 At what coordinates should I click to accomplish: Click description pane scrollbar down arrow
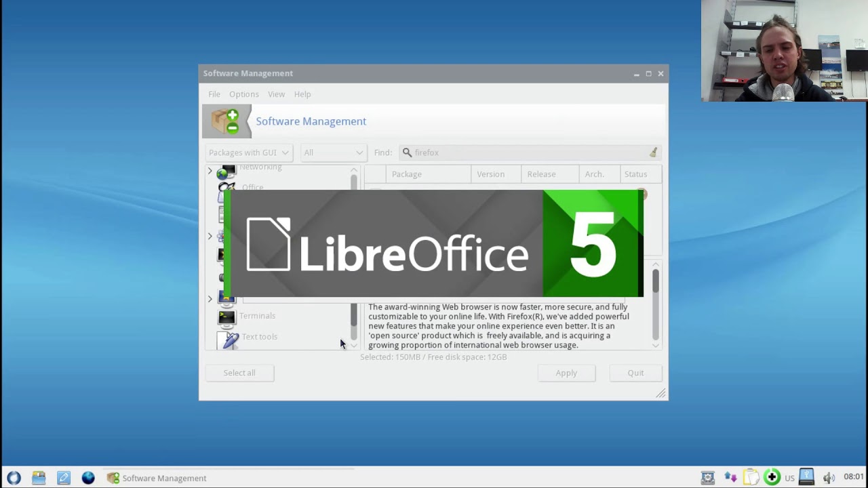point(655,346)
